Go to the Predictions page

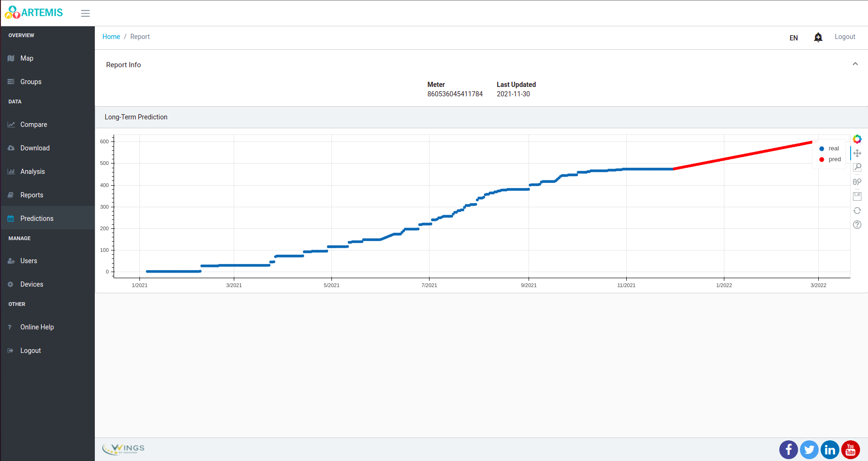(x=37, y=219)
